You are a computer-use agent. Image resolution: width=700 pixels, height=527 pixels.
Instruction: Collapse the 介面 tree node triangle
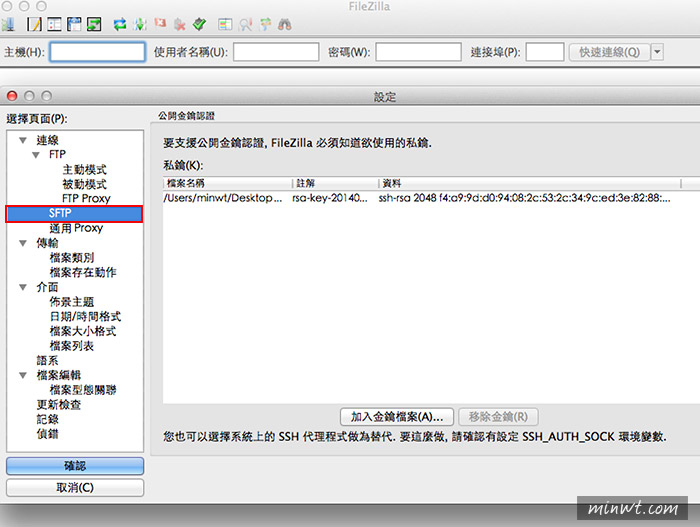[23, 287]
